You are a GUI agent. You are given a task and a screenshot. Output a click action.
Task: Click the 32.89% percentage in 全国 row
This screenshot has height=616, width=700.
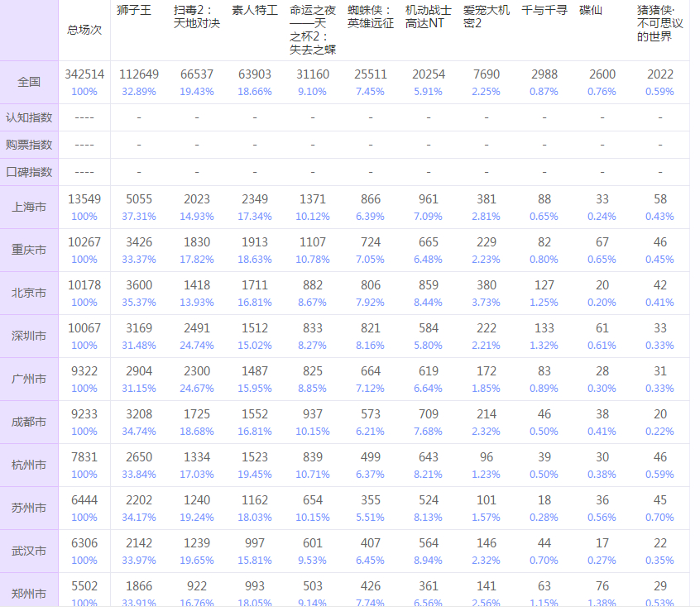139,92
